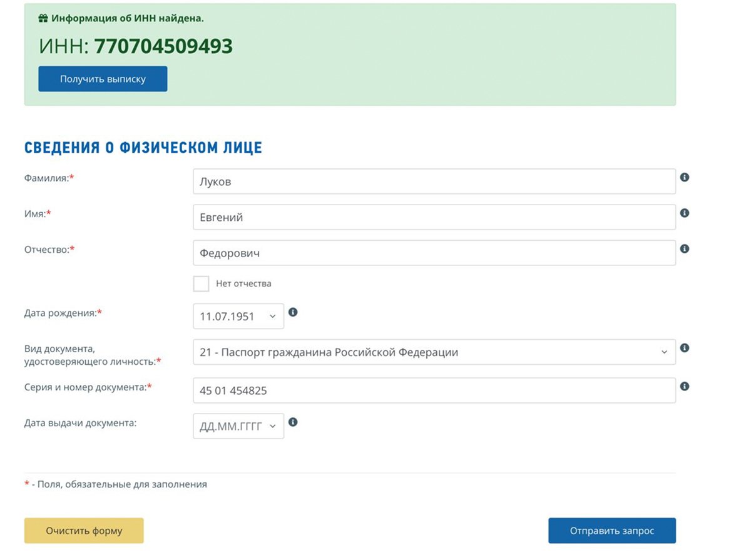
Task: Click info icon beside Дата рождения
Action: 293,312
